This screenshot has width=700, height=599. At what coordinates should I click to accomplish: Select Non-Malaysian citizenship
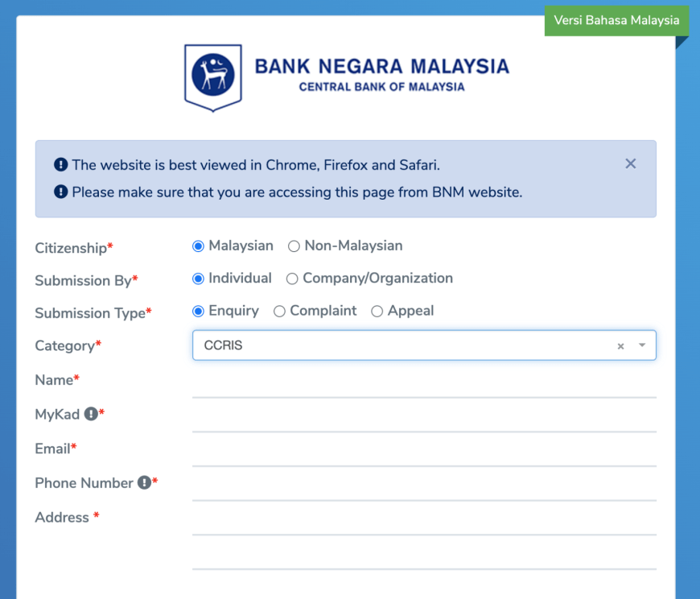click(x=294, y=246)
